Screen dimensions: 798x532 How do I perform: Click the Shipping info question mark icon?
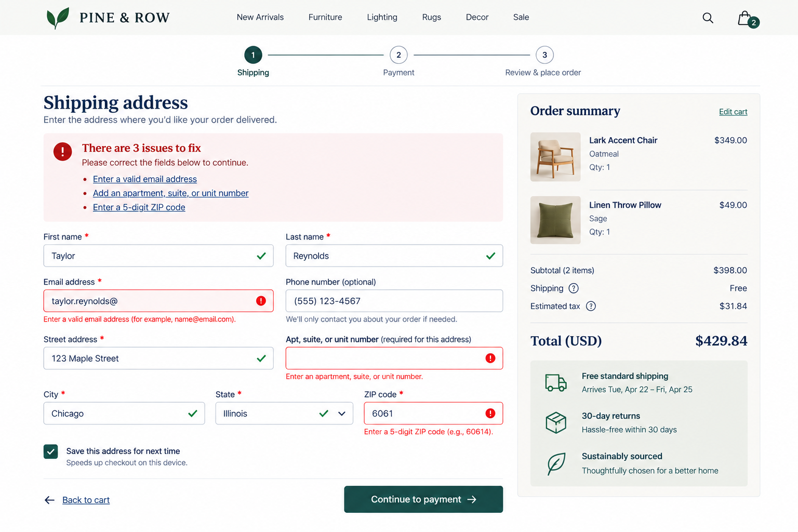574,288
